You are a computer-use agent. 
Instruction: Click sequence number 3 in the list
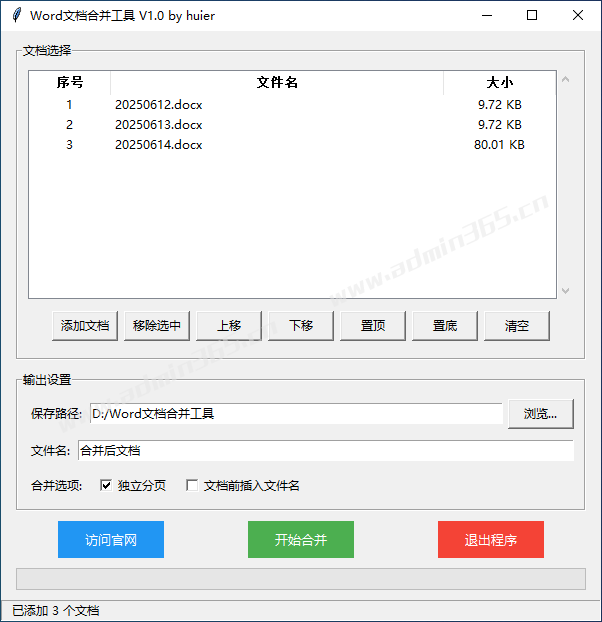69,144
